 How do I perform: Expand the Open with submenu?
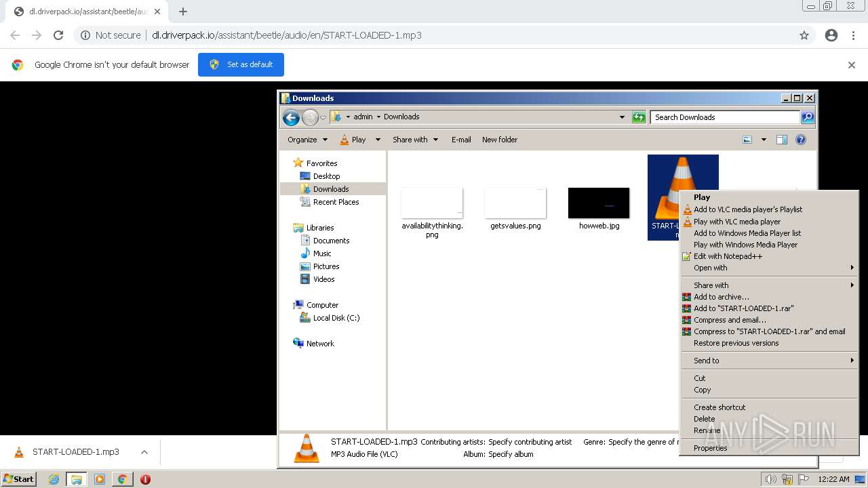coord(769,268)
